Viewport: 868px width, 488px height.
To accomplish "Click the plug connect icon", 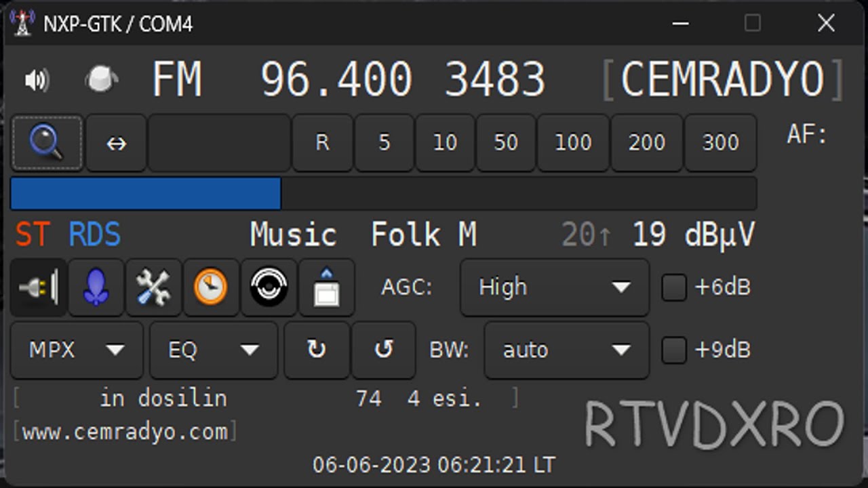I will 39,287.
